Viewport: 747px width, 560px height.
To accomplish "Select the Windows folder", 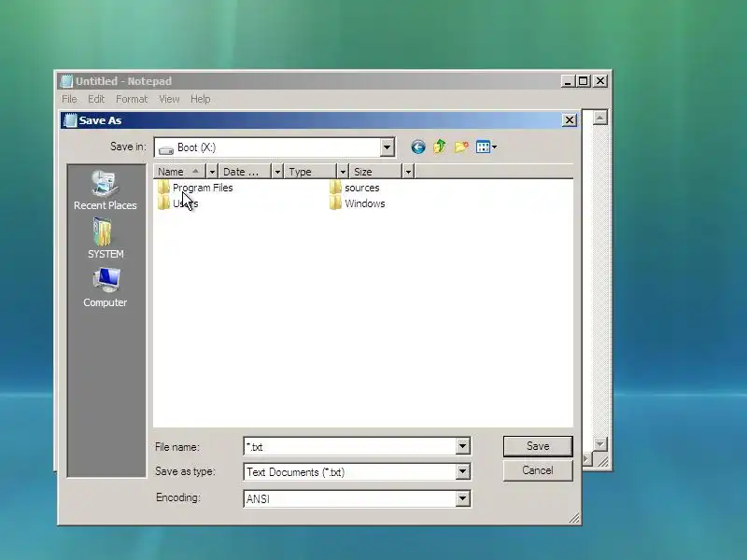I will [x=357, y=203].
